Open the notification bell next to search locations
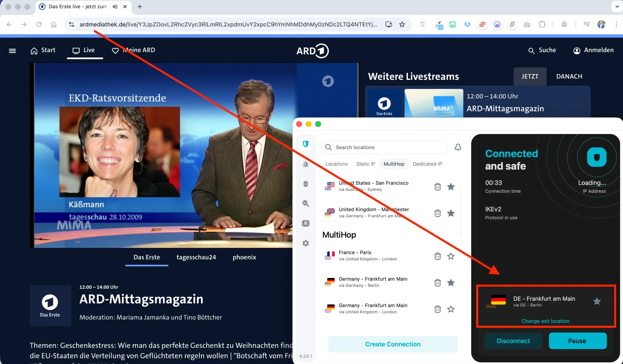This screenshot has width=623, height=364. coord(458,147)
